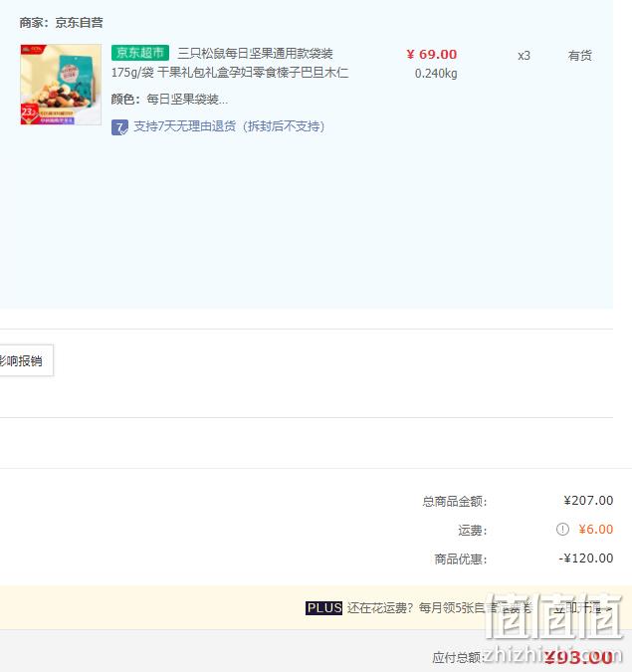Click the -¥120.00 product discount amount
Screen dimensions: 632x672
(x=586, y=558)
